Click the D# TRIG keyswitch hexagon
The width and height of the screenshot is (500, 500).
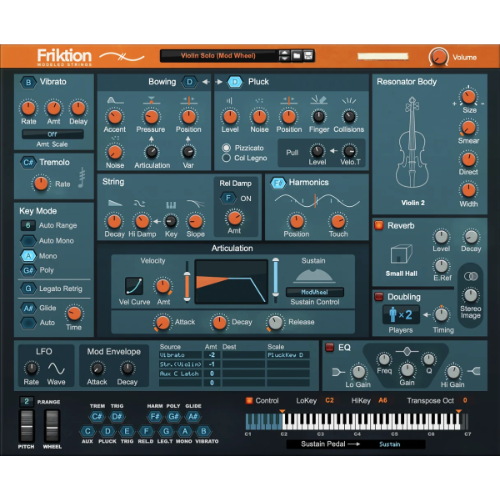click(117, 416)
